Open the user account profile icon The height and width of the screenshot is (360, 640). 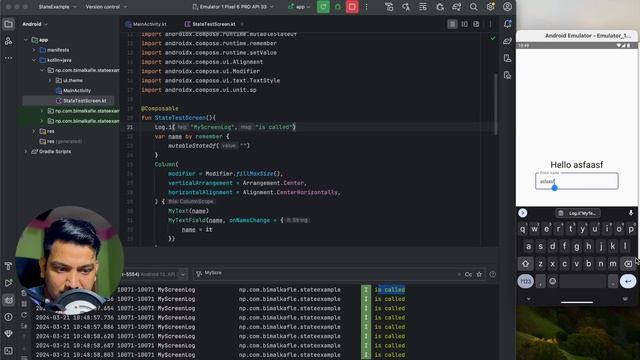(507, 7)
